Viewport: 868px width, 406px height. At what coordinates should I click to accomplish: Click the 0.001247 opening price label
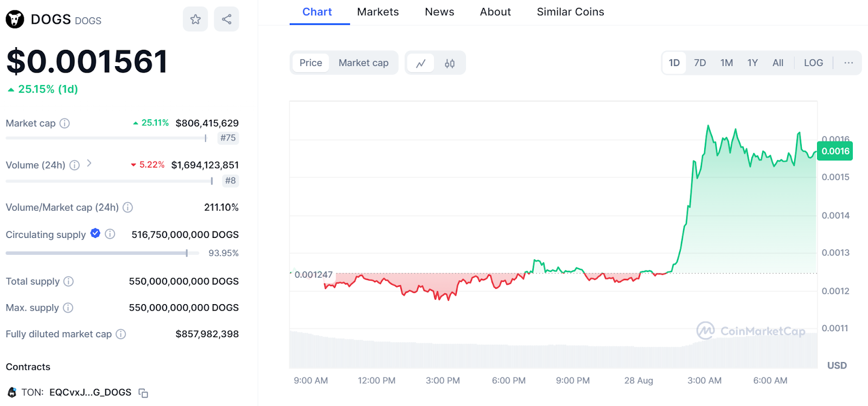[313, 275]
